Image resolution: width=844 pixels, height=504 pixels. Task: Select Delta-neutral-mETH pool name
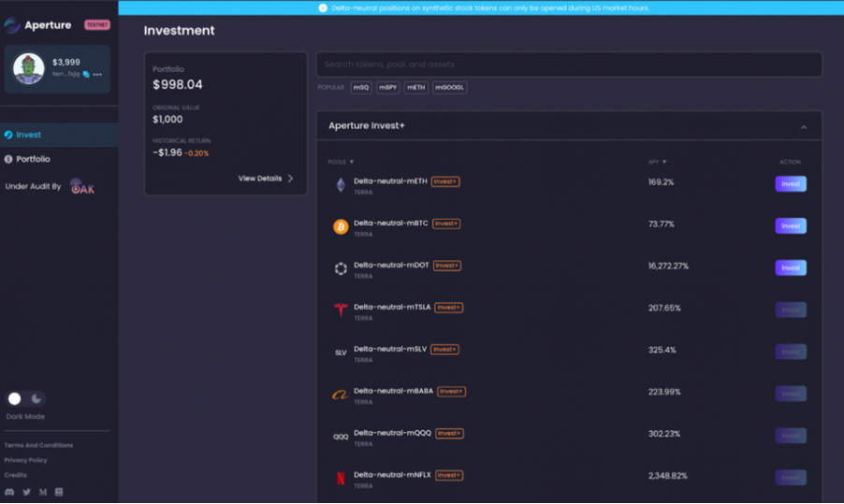390,181
